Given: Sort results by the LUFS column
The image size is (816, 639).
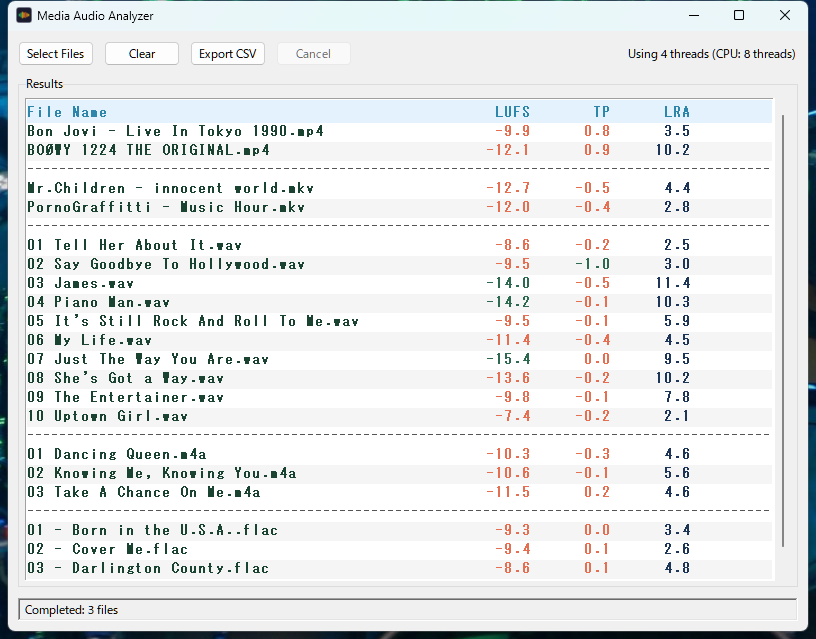Looking at the screenshot, I should click(x=510, y=111).
